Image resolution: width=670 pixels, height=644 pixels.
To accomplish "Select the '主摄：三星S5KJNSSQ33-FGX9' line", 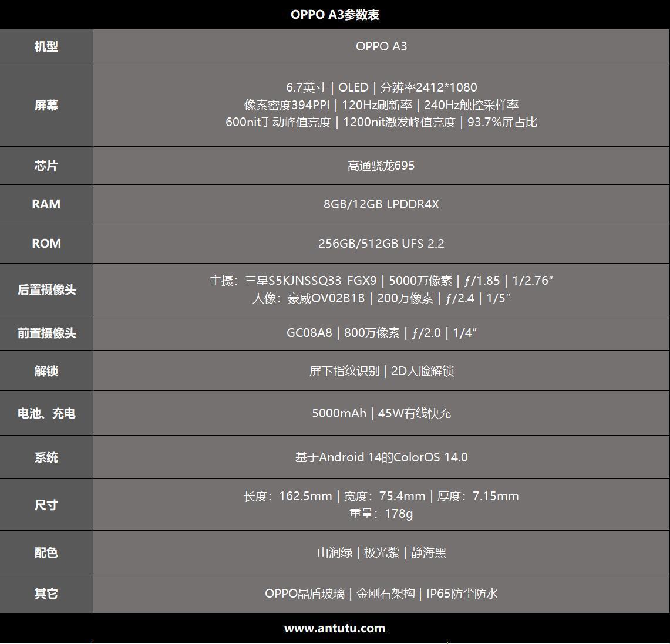I will tap(381, 281).
